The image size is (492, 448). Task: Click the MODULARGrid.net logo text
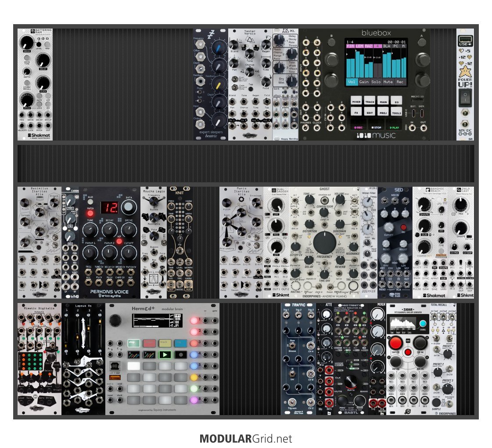pyautogui.click(x=246, y=438)
